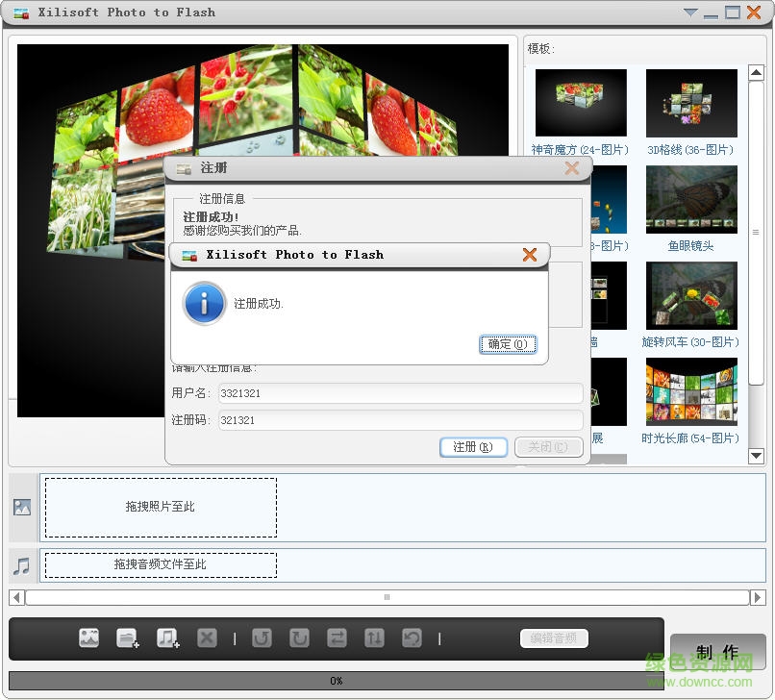Image resolution: width=775 pixels, height=700 pixels.
Task: Open the title bar dropdown arrow
Action: tap(690, 12)
